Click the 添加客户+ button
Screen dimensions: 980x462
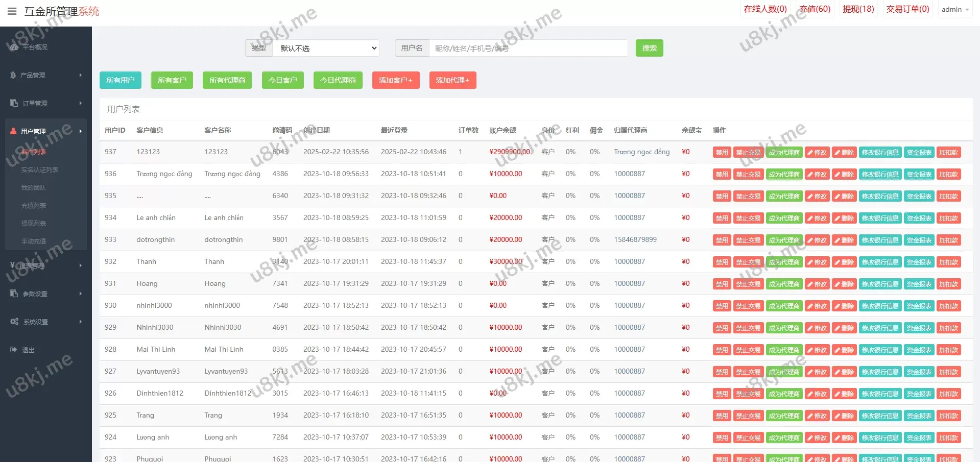tap(396, 80)
